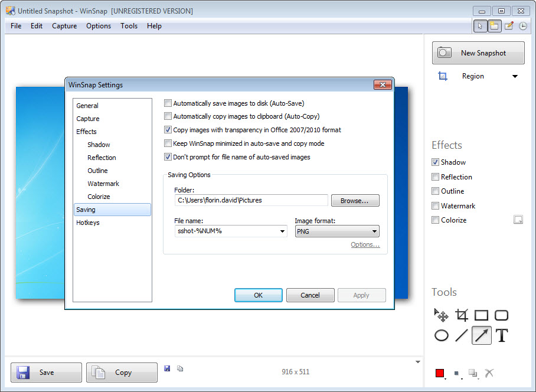
Task: Open the Image format PNG dropdown
Action: 337,231
